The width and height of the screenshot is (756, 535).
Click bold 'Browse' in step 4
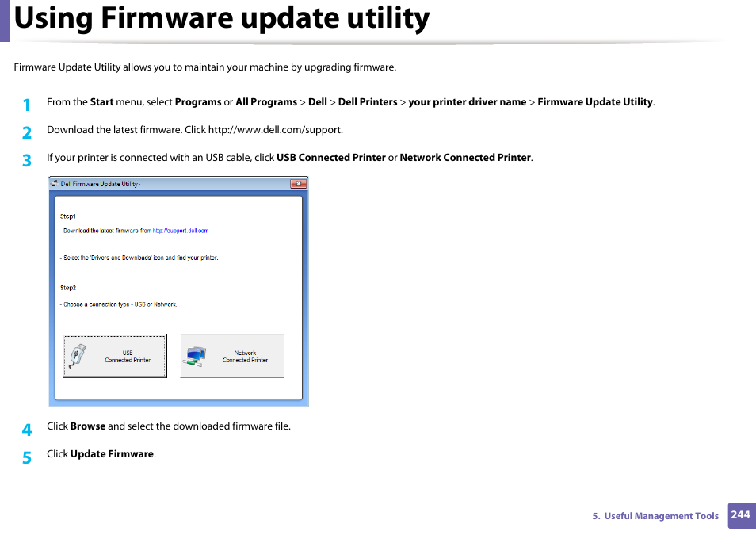[x=88, y=426]
